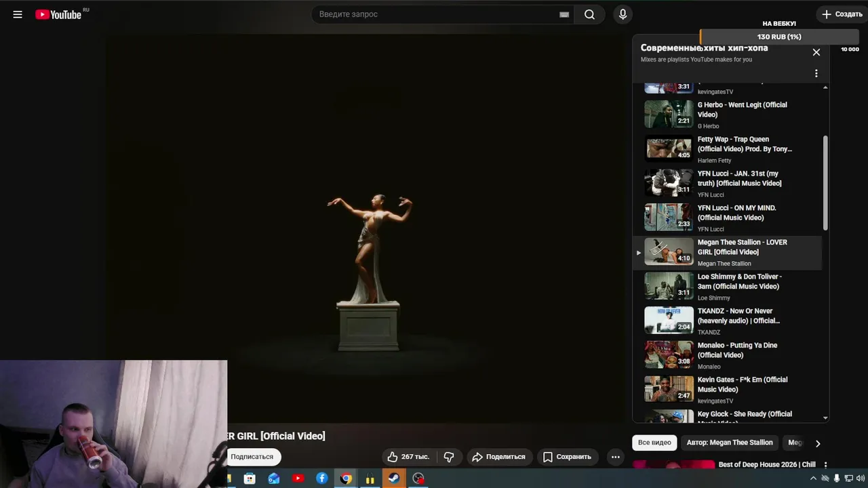Open Facebook from the taskbar
This screenshot has height=488, width=868.
(x=322, y=479)
